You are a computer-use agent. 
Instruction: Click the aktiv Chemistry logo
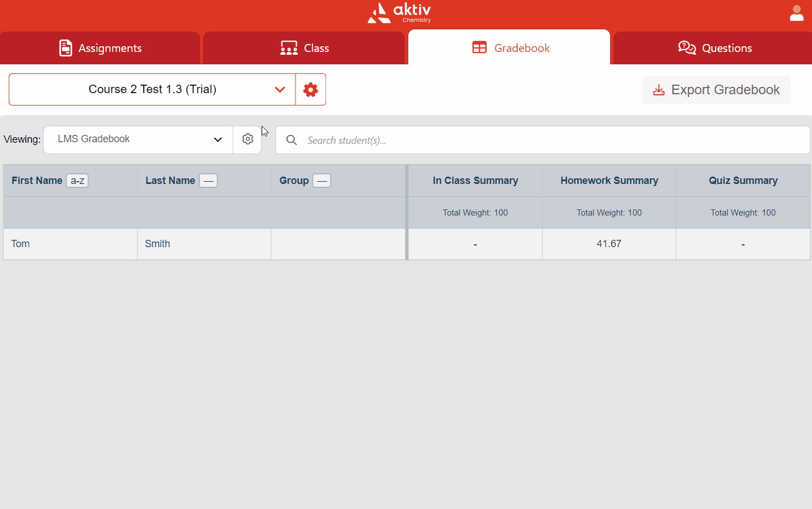[x=399, y=13]
